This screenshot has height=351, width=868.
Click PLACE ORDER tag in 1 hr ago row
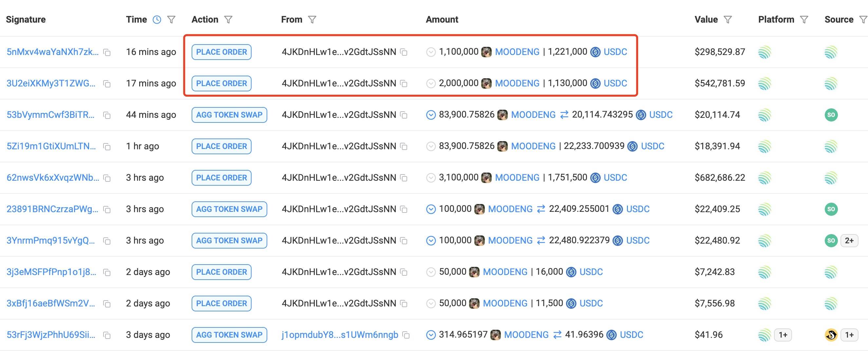(x=221, y=146)
